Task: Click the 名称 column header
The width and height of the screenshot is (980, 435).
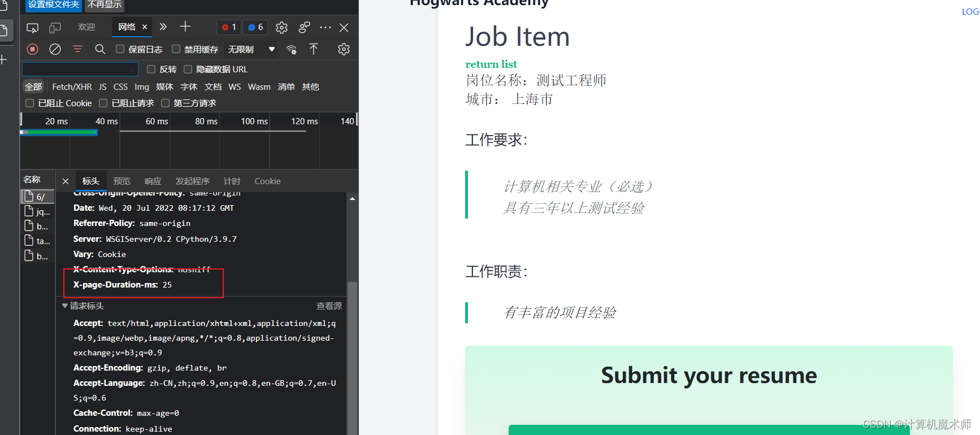Action: (32, 179)
